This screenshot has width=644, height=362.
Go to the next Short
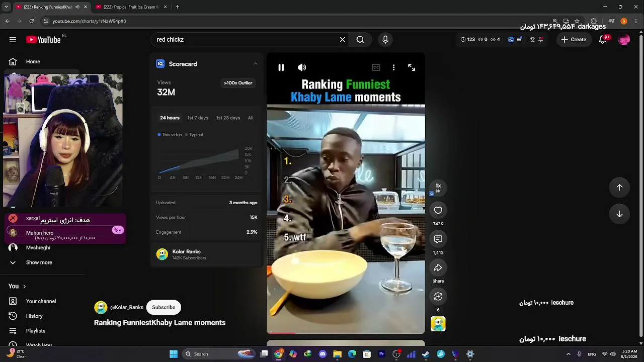[x=619, y=214]
